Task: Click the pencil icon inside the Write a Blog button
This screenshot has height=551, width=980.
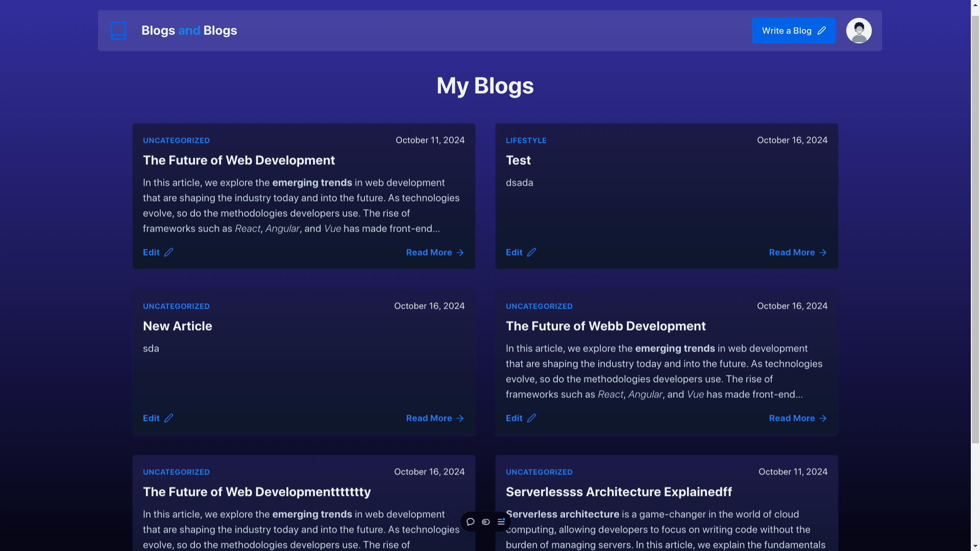Action: pyautogui.click(x=822, y=31)
